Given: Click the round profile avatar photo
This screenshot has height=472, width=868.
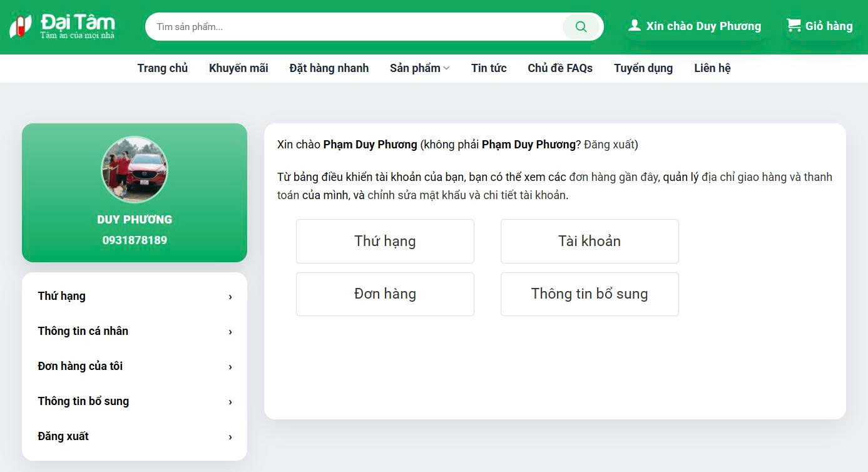Looking at the screenshot, I should coord(135,170).
